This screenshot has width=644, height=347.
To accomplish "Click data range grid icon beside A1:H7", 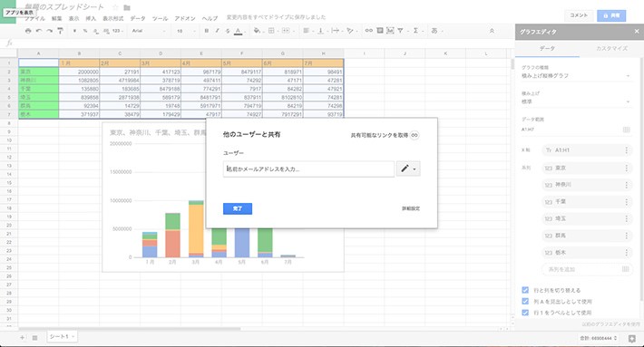I will coord(627,130).
